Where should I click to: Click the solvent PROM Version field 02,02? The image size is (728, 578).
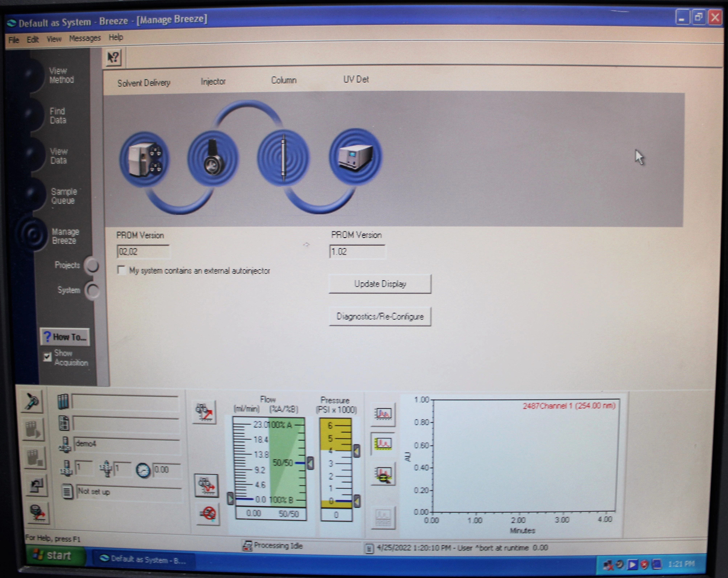(143, 252)
